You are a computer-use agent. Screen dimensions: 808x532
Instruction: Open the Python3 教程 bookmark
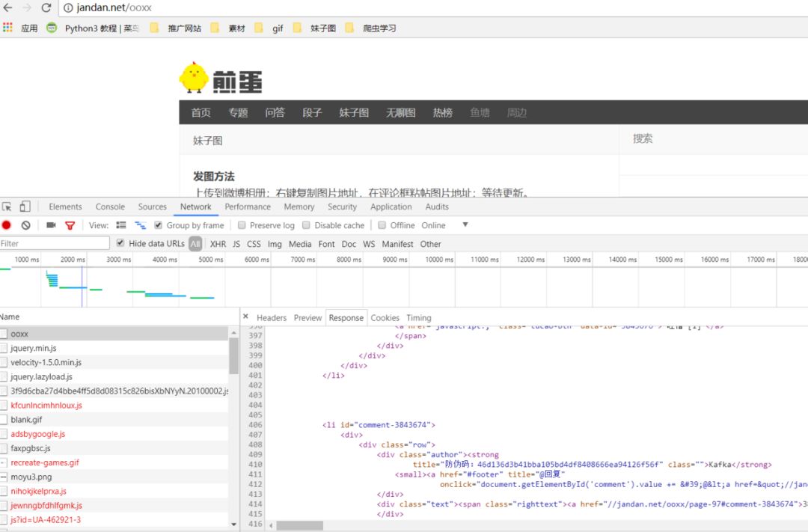[94, 28]
